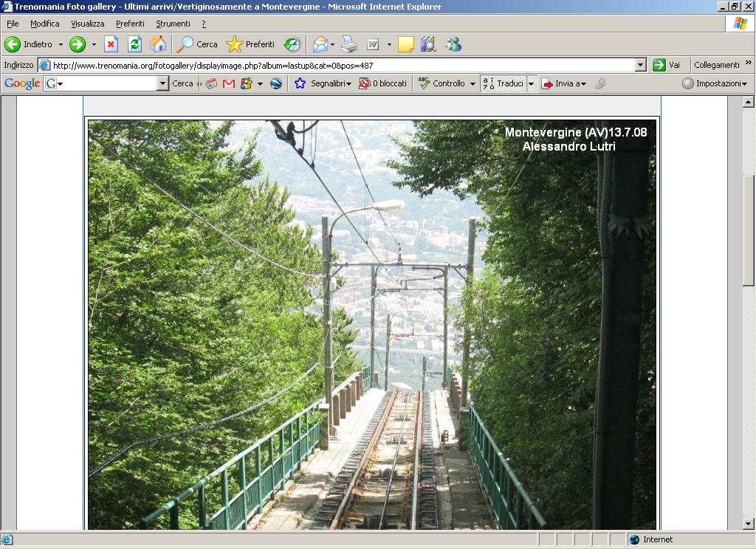This screenshot has height=549, width=756.
Task: Expand the forward history dropdown arrow
Action: [x=94, y=44]
